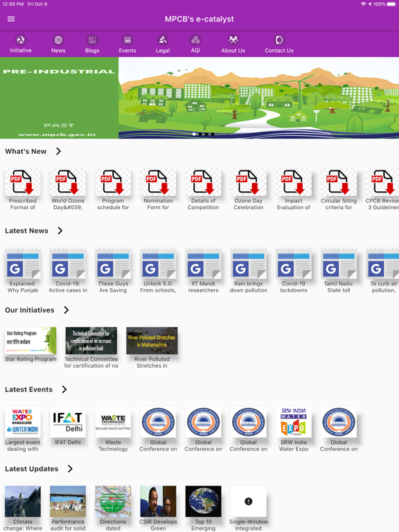
Task: Open the Prescribed Format PDF
Action: point(23,182)
